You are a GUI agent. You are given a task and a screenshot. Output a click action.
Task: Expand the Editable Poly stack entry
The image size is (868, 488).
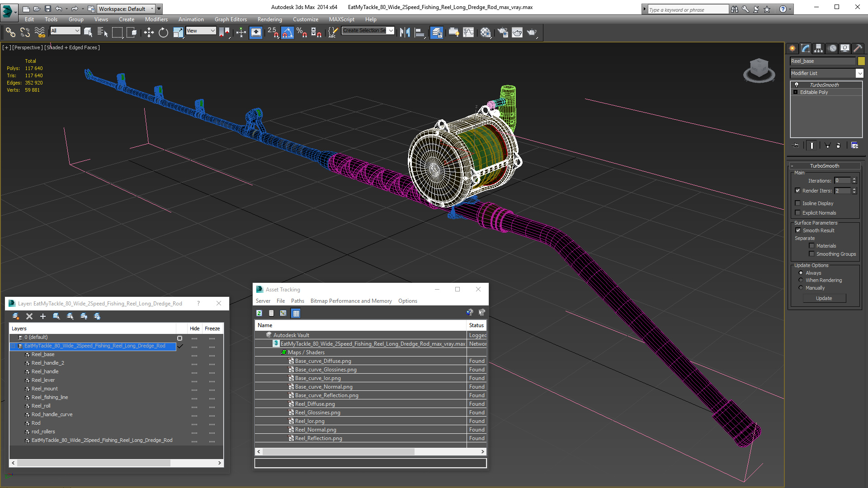point(796,92)
